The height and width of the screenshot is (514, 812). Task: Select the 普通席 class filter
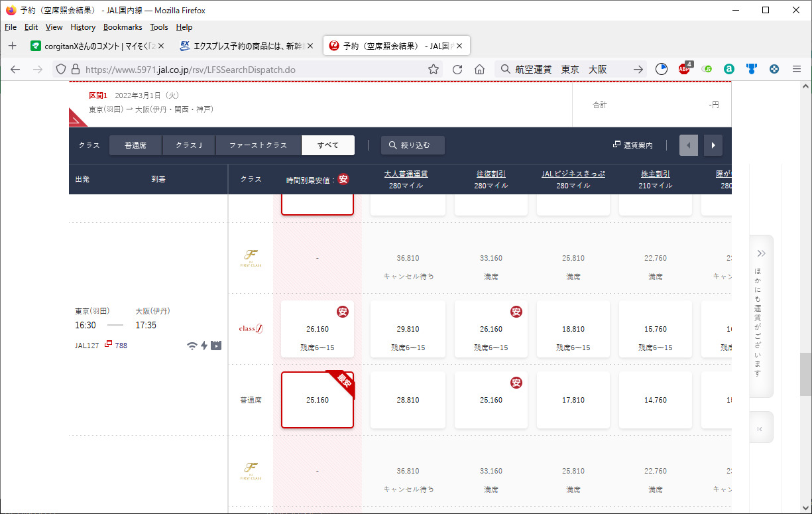[x=135, y=145]
